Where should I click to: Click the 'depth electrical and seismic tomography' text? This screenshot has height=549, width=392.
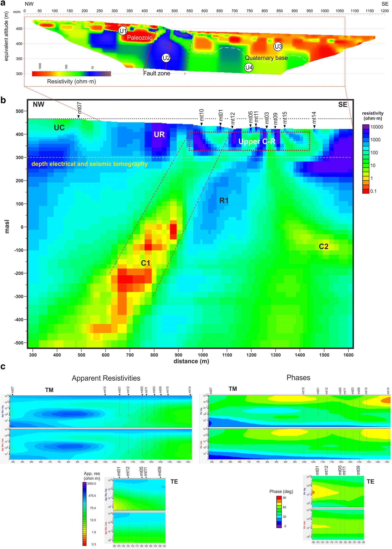coord(90,164)
